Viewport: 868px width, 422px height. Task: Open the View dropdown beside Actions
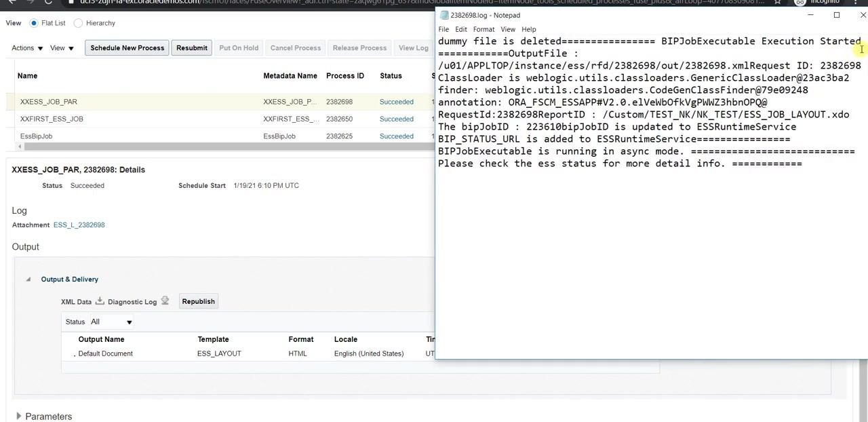click(62, 48)
